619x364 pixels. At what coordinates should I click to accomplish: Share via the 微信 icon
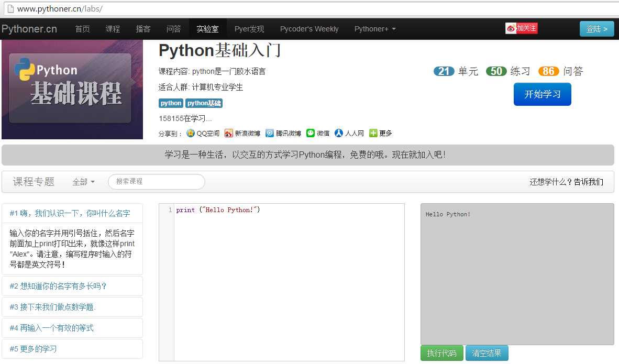[x=311, y=133]
